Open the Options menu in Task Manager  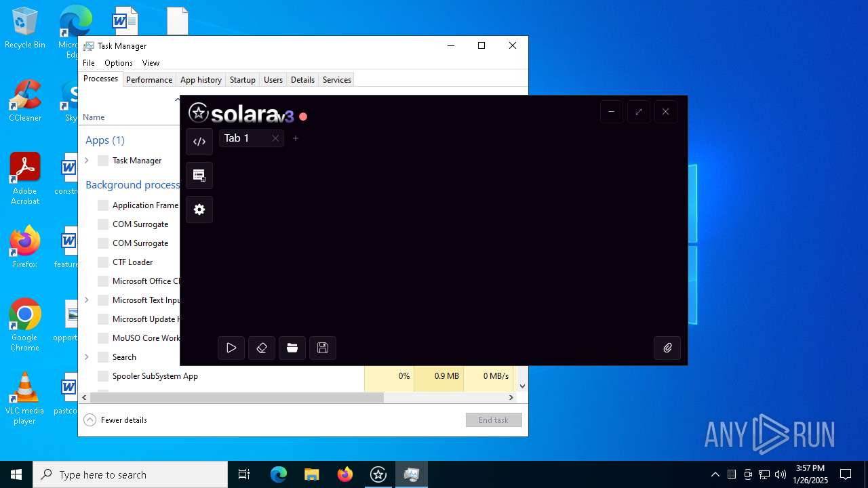point(119,62)
